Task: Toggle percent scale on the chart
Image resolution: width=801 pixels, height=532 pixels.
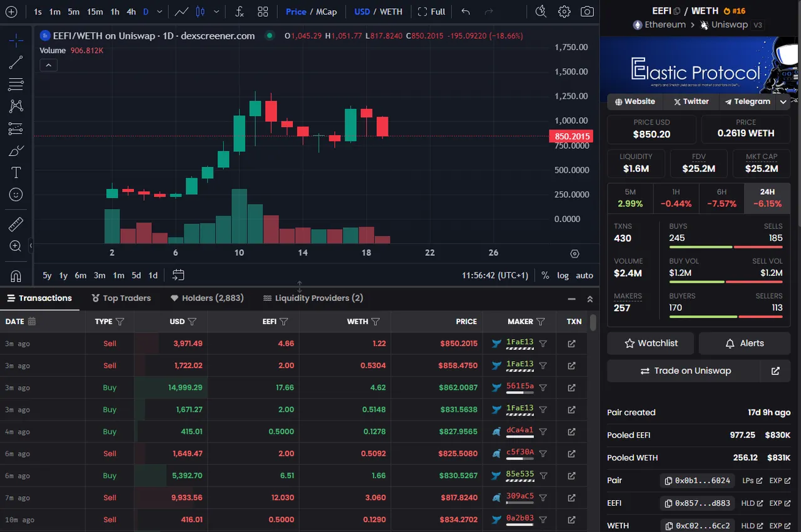Action: (545, 275)
